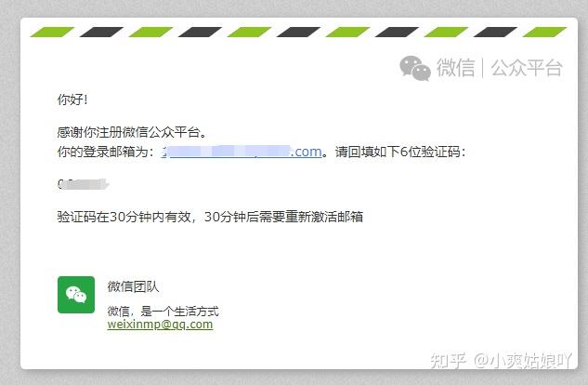
Task: Click the 你好! greeting line
Action: pos(72,100)
